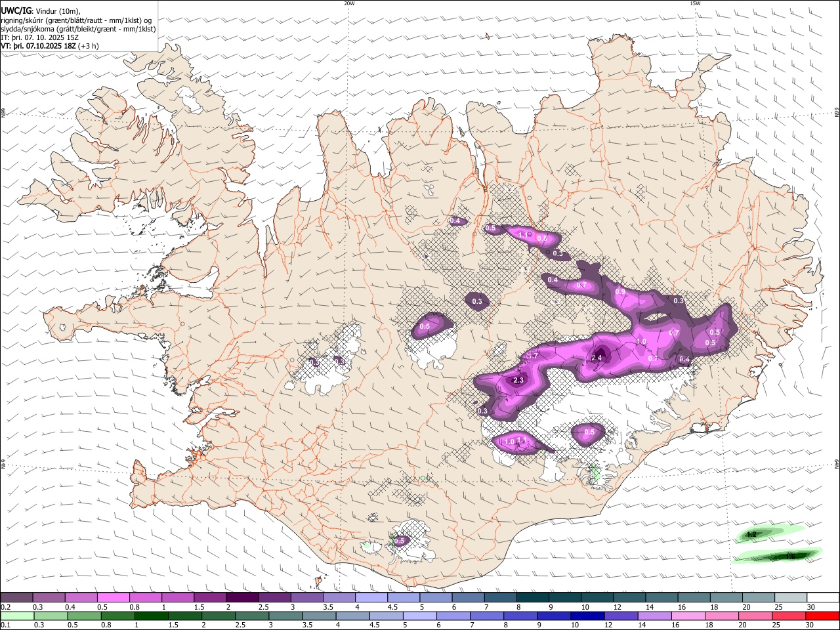Select mauve 0.3 swatch in snow scale

[x=49, y=597]
